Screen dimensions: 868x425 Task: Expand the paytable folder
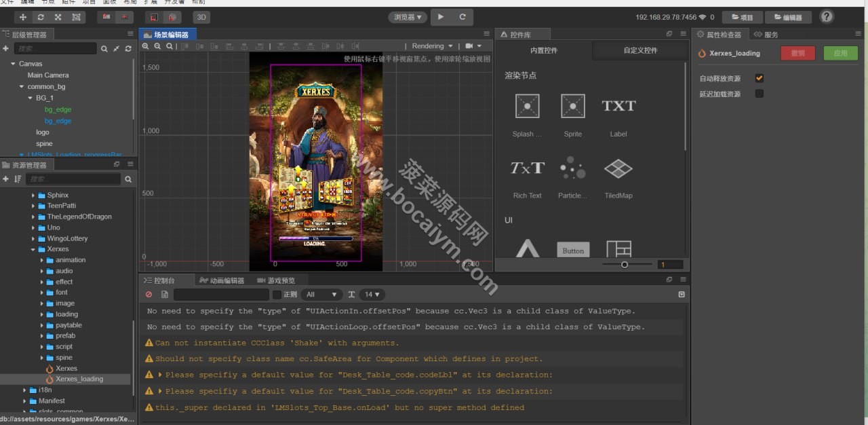click(42, 325)
